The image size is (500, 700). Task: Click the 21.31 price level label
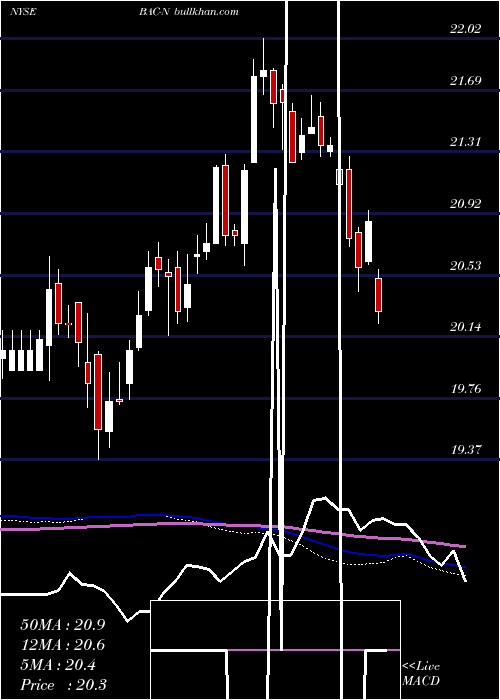(x=465, y=142)
